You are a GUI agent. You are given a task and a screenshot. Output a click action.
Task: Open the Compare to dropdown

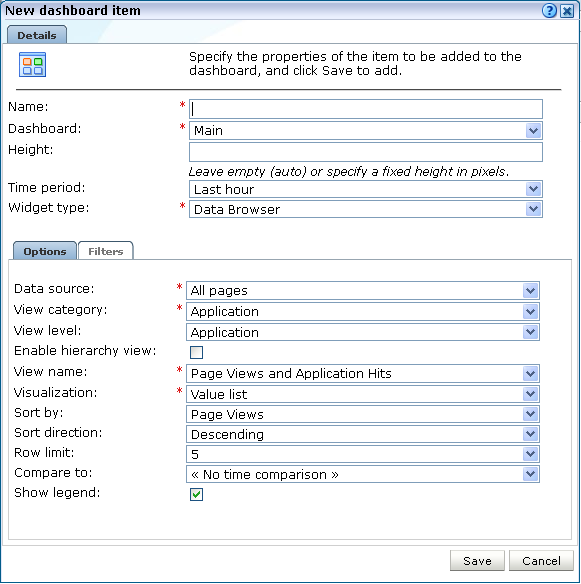pos(363,474)
